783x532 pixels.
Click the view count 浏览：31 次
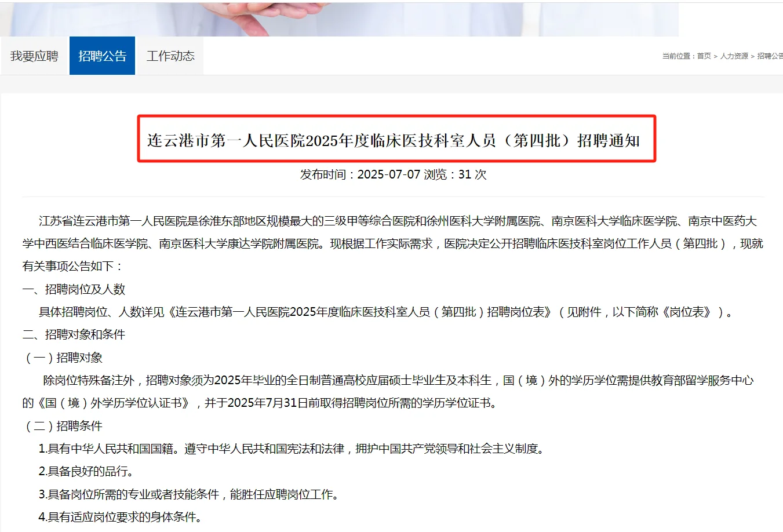[455, 174]
